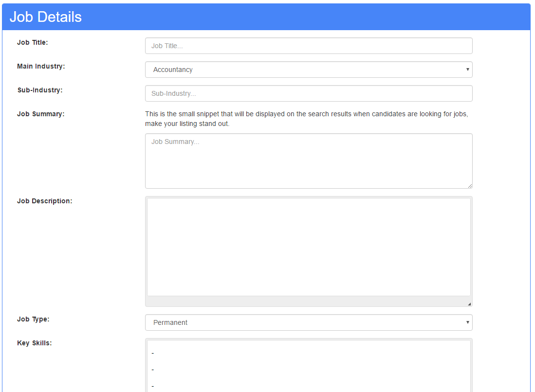The width and height of the screenshot is (535, 392).
Task: Click the job summary snippet help text
Action: [x=306, y=119]
